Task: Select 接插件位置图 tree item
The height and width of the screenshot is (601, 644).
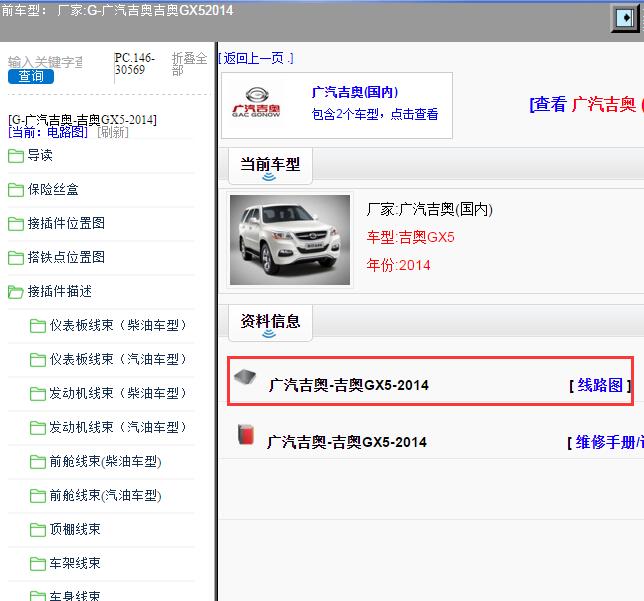Action: (66, 223)
